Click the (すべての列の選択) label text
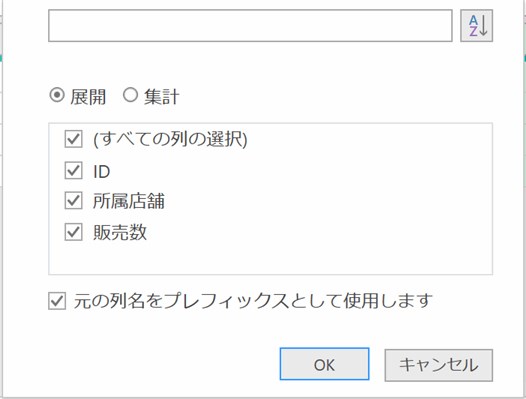The width and height of the screenshot is (526, 399). pyautogui.click(x=170, y=139)
